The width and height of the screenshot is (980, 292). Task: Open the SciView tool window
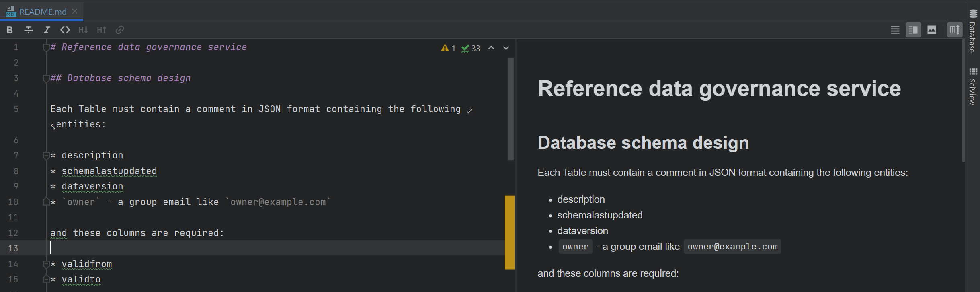(973, 86)
